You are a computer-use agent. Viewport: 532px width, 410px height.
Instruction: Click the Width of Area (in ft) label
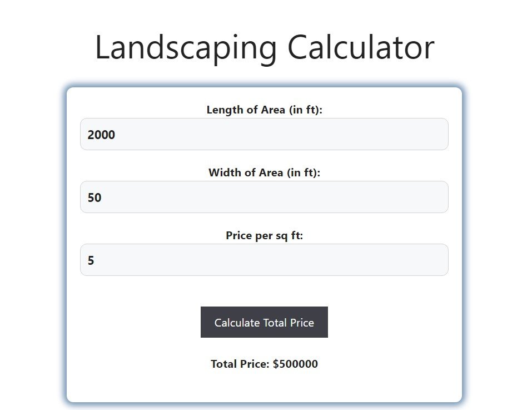coord(264,172)
